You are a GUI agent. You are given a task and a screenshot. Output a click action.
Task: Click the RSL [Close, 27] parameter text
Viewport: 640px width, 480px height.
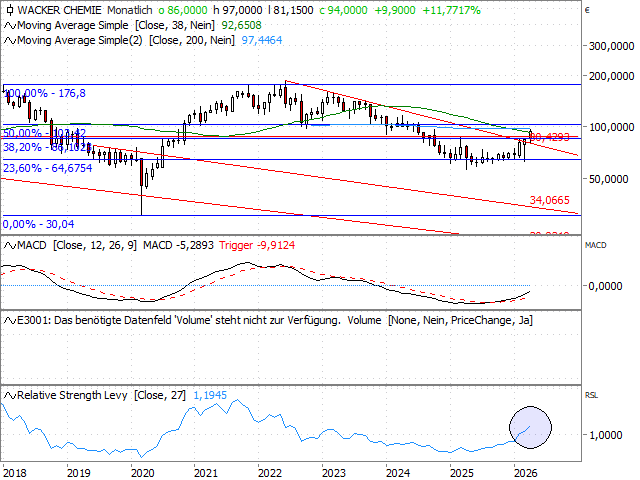click(160, 395)
